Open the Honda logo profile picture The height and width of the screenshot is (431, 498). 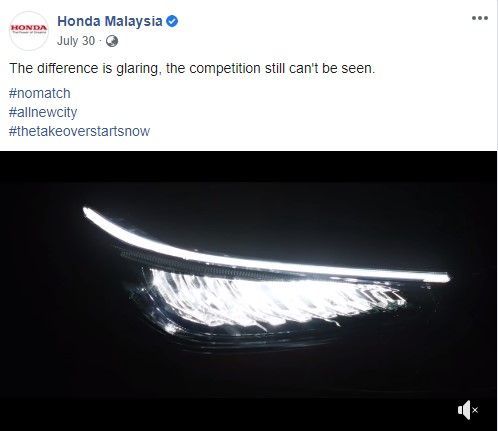point(29,31)
